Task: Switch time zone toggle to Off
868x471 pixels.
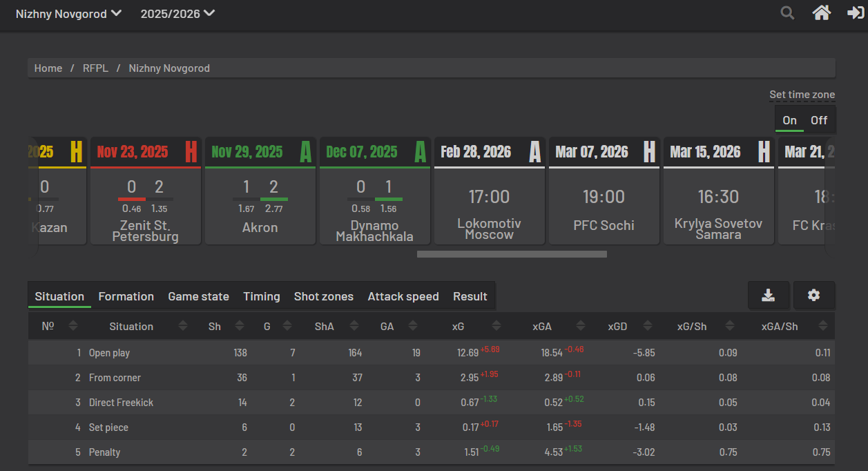Action: pyautogui.click(x=819, y=120)
